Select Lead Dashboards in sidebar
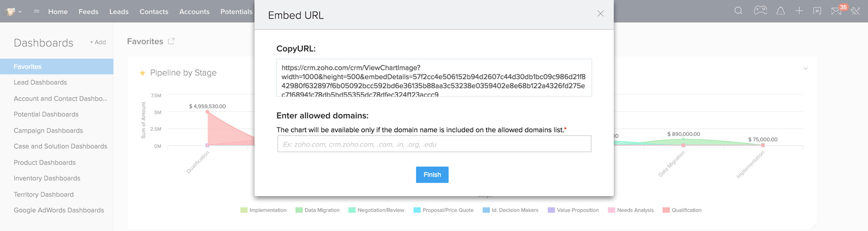 [41, 82]
